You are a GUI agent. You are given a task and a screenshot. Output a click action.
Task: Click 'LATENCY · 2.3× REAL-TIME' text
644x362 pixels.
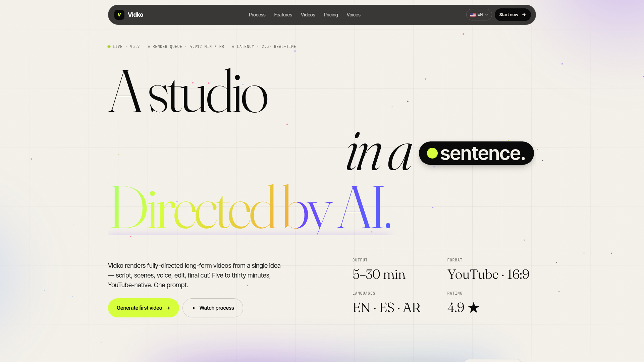click(266, 47)
